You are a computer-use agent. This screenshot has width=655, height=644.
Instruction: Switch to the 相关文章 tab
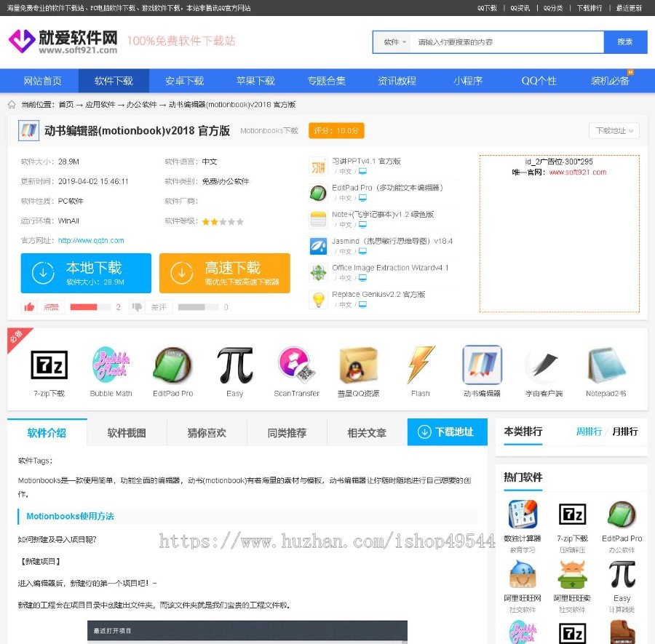click(x=367, y=433)
